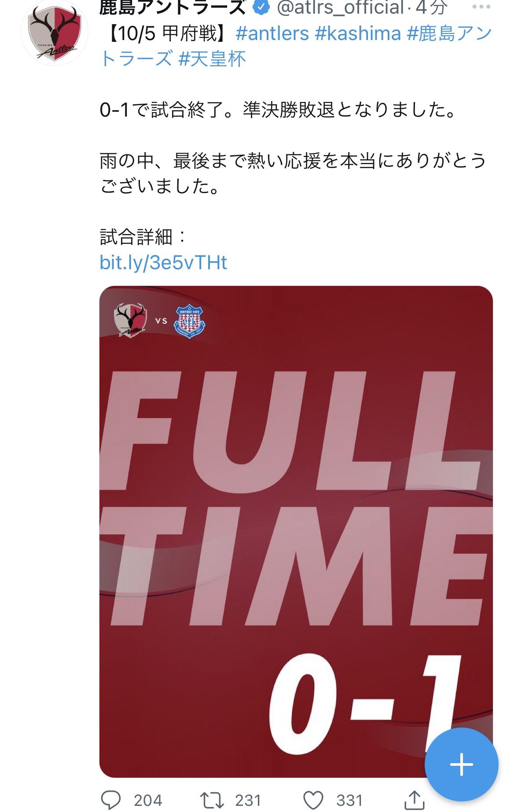Open the #天皇杯 hashtag
This screenshot has width=514, height=812.
pyautogui.click(x=212, y=59)
